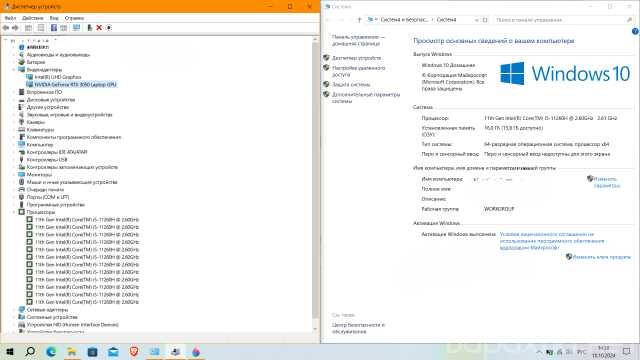
Task: Click Device Manager scrollbar up arrow
Action: tap(315, 40)
